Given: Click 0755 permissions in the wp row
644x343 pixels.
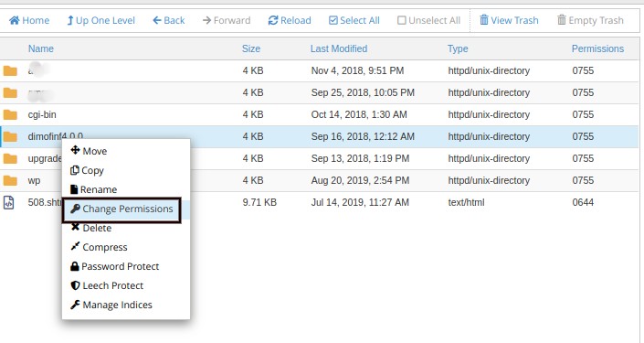Looking at the screenshot, I should coord(583,180).
